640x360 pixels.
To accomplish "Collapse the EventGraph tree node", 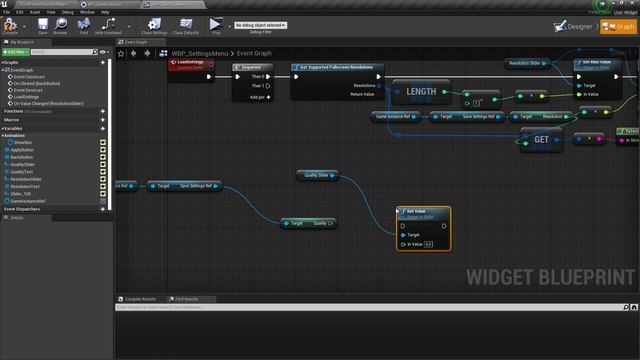I will point(4,70).
